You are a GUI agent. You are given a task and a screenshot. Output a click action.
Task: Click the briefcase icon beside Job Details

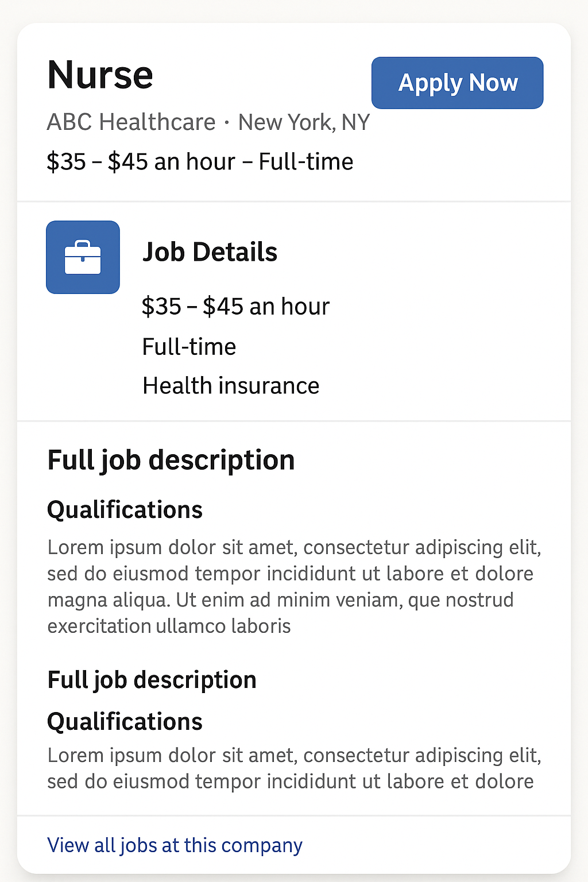[83, 257]
